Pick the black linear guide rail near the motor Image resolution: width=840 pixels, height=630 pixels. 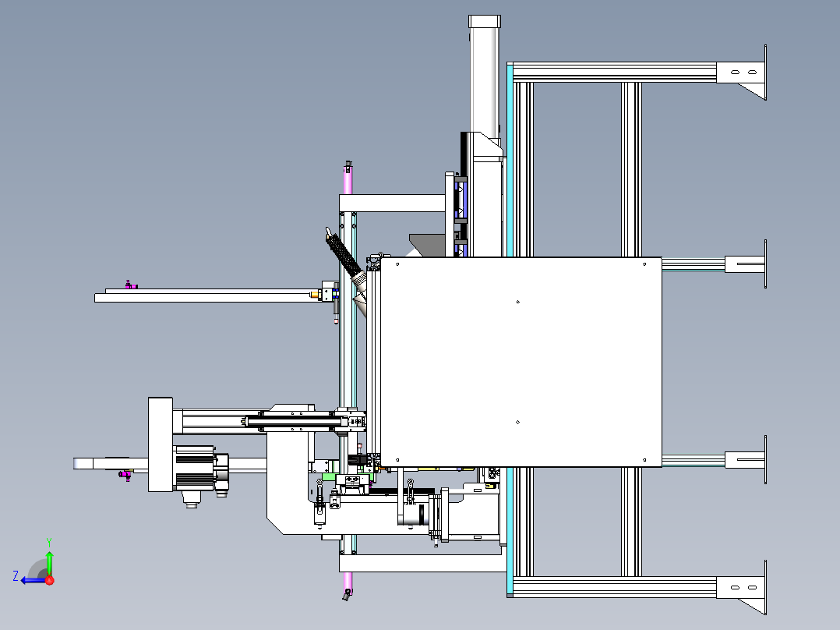(296, 423)
